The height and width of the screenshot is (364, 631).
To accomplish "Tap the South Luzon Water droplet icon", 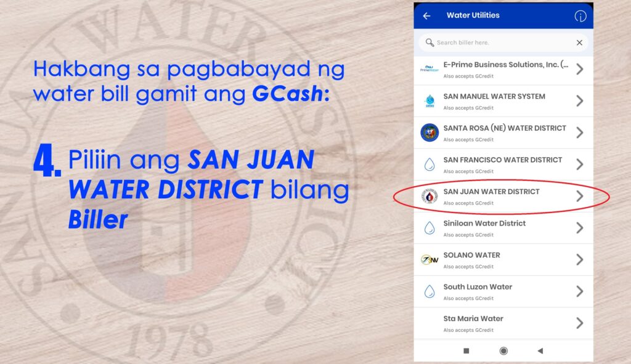I will (429, 291).
